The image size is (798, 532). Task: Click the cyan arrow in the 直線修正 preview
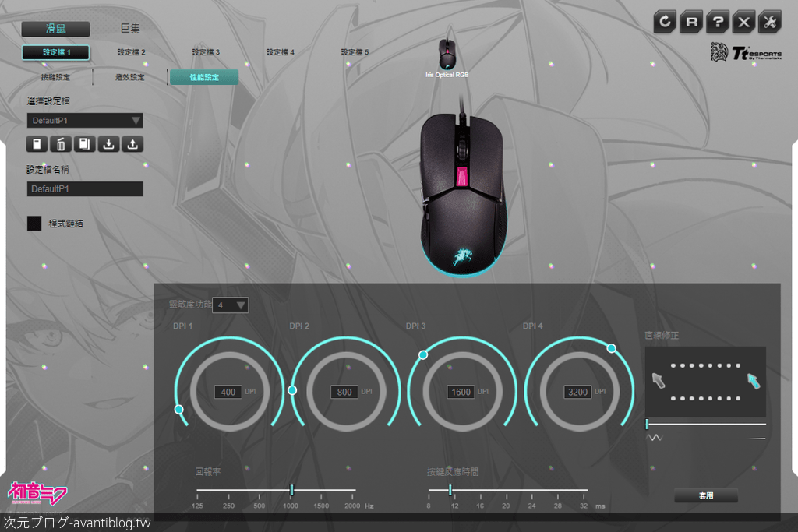coord(754,380)
